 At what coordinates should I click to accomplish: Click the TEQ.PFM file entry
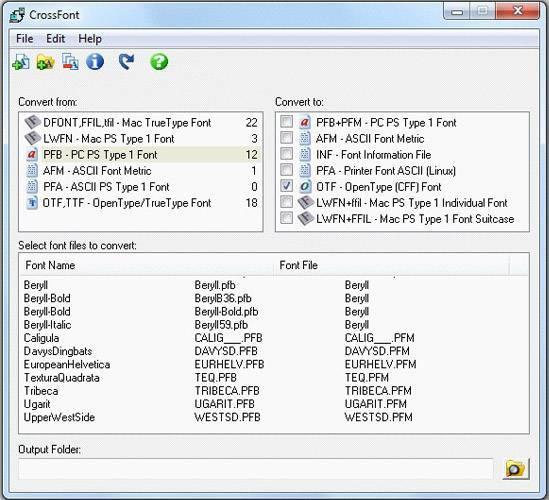pyautogui.click(x=367, y=378)
